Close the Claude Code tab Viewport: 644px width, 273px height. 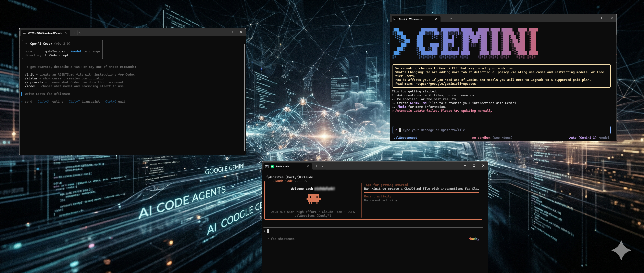point(308,166)
